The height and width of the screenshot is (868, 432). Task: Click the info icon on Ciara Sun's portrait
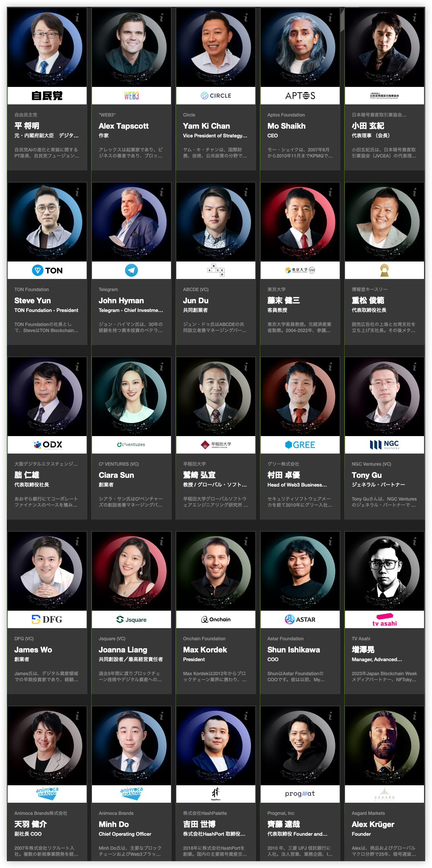(162, 367)
